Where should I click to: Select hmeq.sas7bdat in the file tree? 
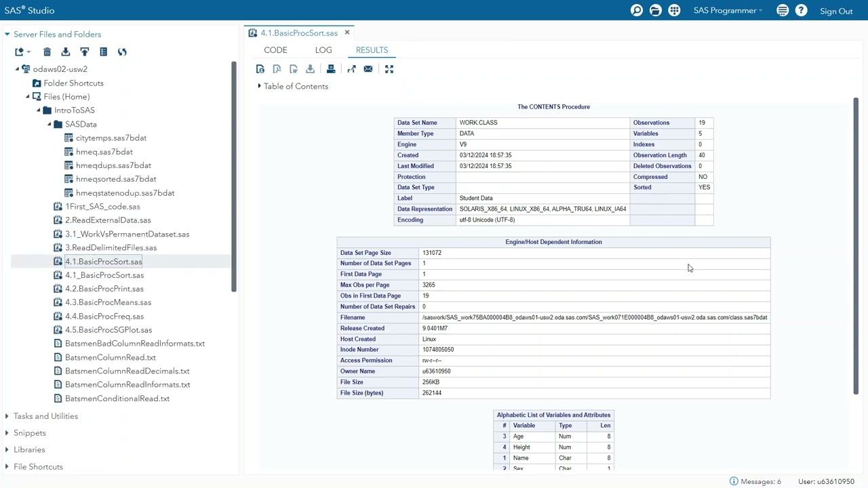click(104, 152)
